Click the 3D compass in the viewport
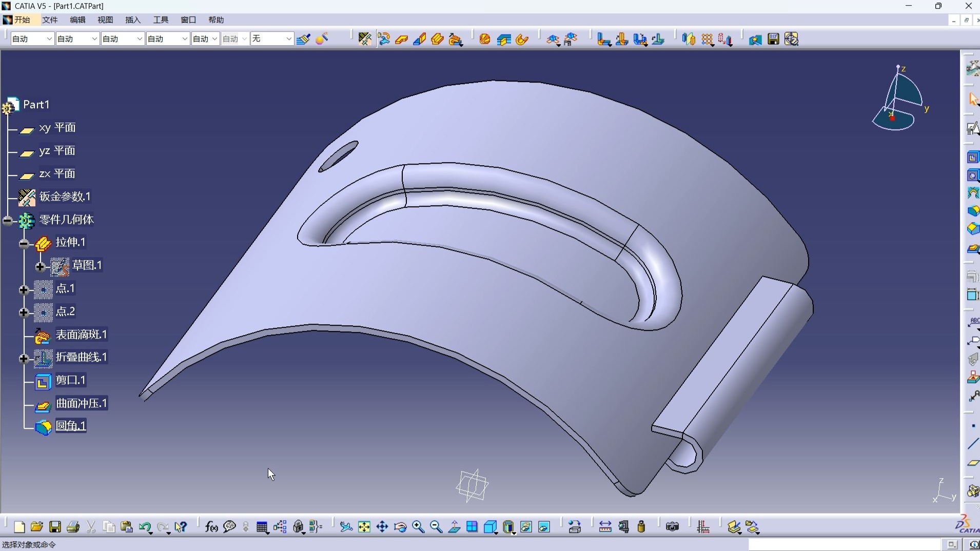 pyautogui.click(x=899, y=99)
